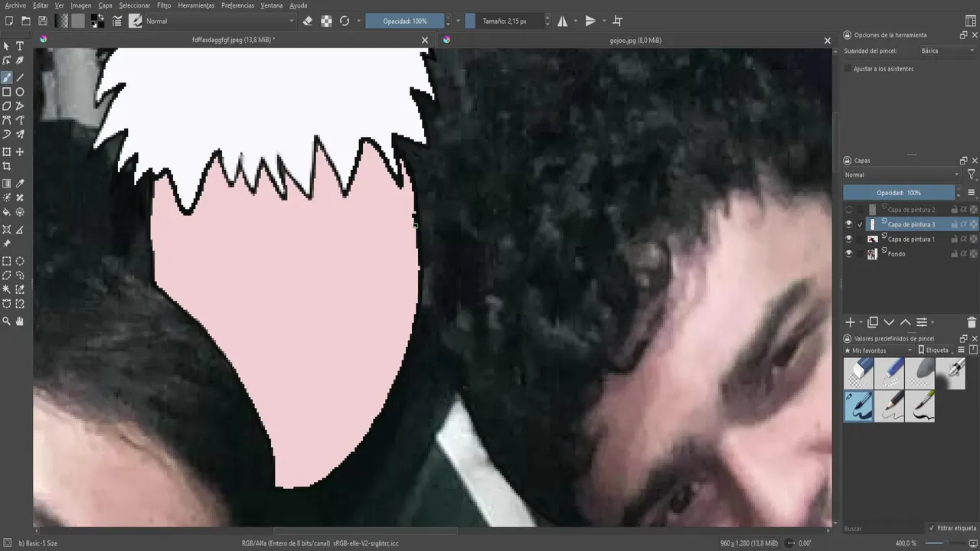Viewport: 980px width, 551px height.
Task: Select the Elliptical Selection tool
Action: 21,261
